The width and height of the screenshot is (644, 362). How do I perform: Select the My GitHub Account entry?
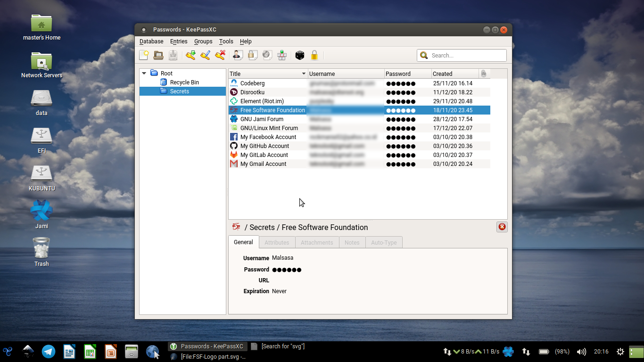(x=359, y=146)
